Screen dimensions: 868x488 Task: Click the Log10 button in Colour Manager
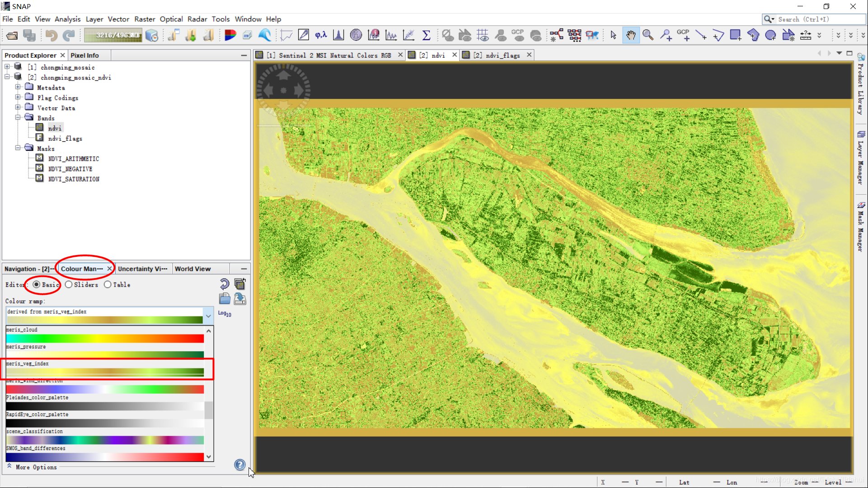coord(225,313)
